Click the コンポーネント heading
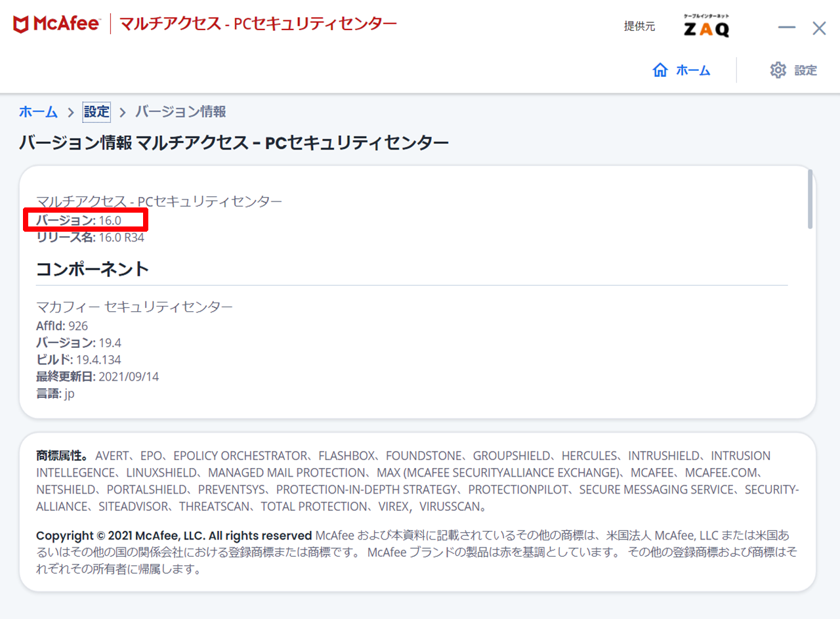This screenshot has height=619, width=840. click(93, 268)
